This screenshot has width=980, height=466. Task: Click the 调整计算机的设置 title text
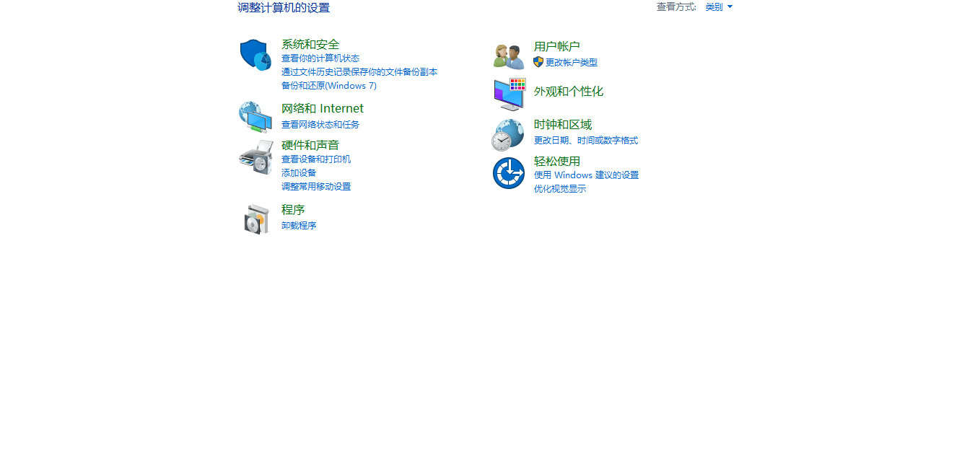click(284, 8)
